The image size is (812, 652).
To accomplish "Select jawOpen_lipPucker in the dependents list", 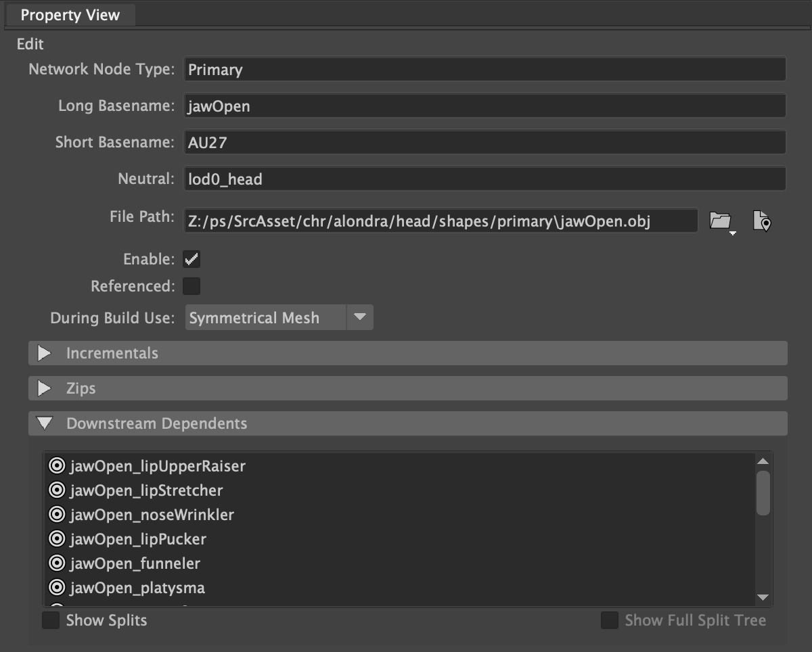I will (x=138, y=539).
